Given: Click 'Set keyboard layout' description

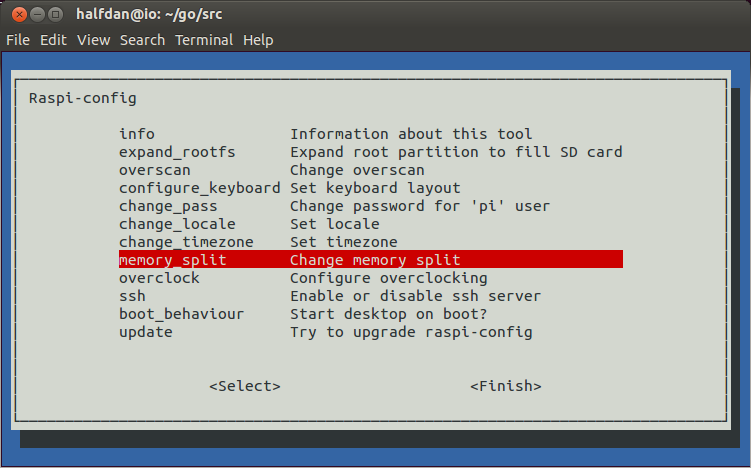Looking at the screenshot, I should click(x=375, y=188).
